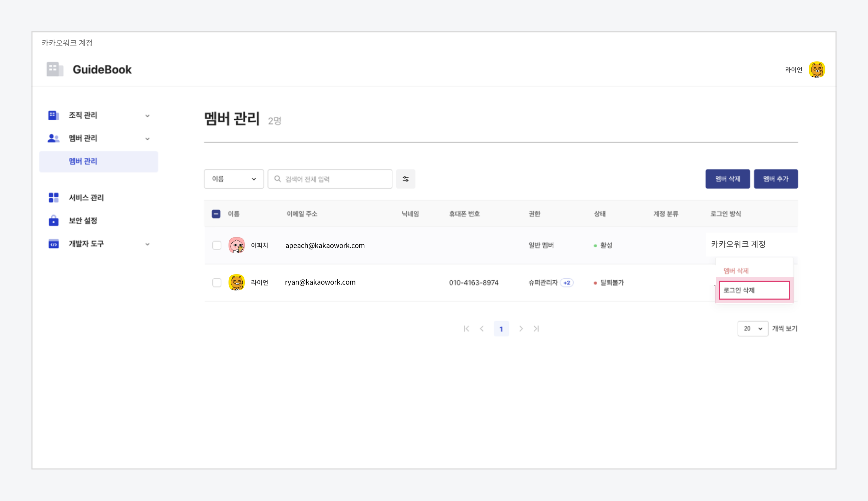Click the 멤버 추가 button
This screenshot has height=501, width=868.
click(x=776, y=179)
